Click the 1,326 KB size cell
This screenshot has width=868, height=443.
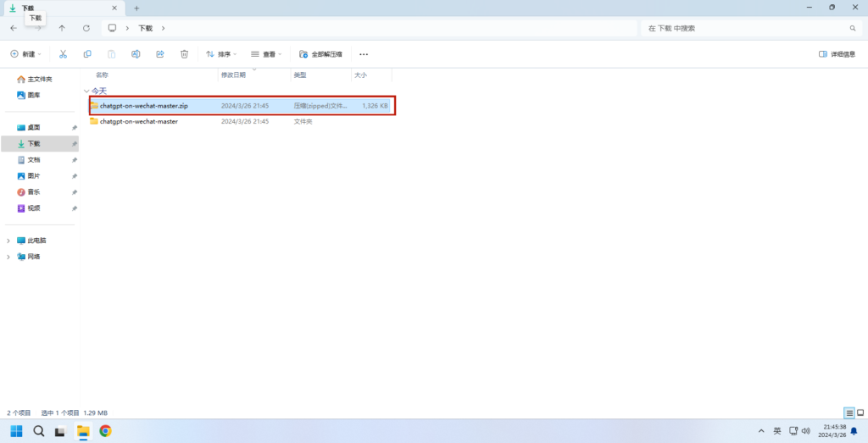(x=375, y=105)
